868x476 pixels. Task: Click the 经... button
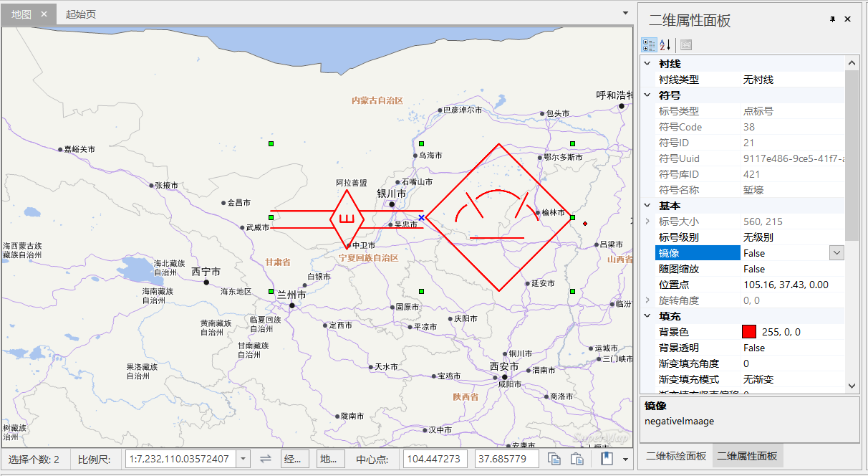pos(294,459)
